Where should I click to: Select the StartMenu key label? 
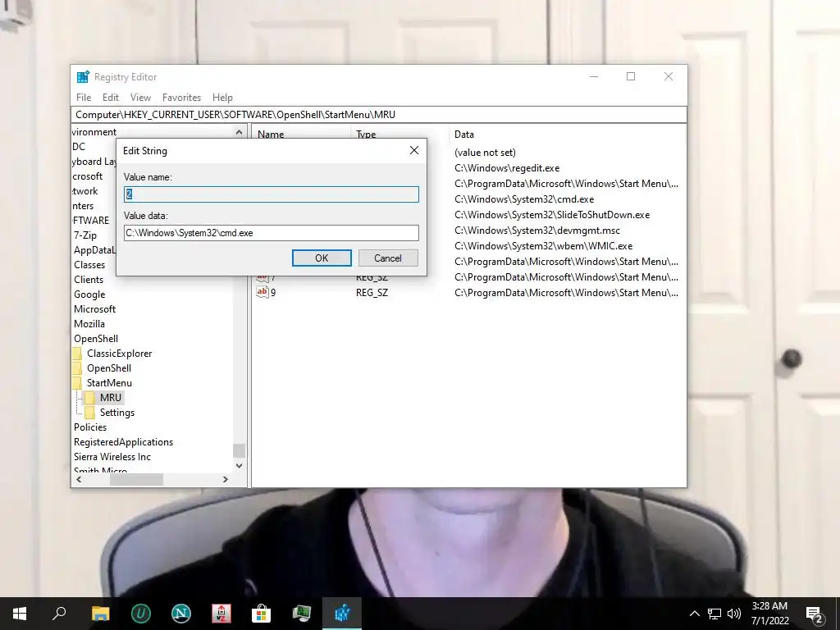pos(109,383)
